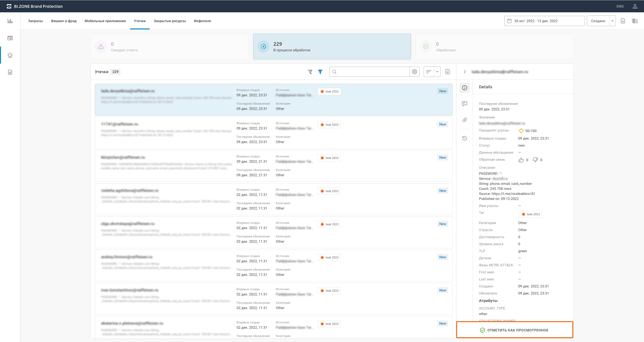Viewport: 644px width, 342px height.
Task: Click the thumbs up feedback icon
Action: [521, 160]
